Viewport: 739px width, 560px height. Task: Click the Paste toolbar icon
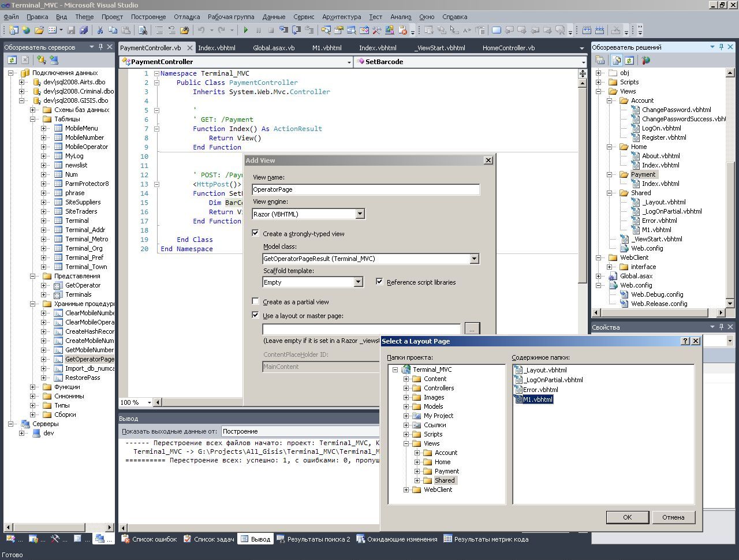[125, 30]
